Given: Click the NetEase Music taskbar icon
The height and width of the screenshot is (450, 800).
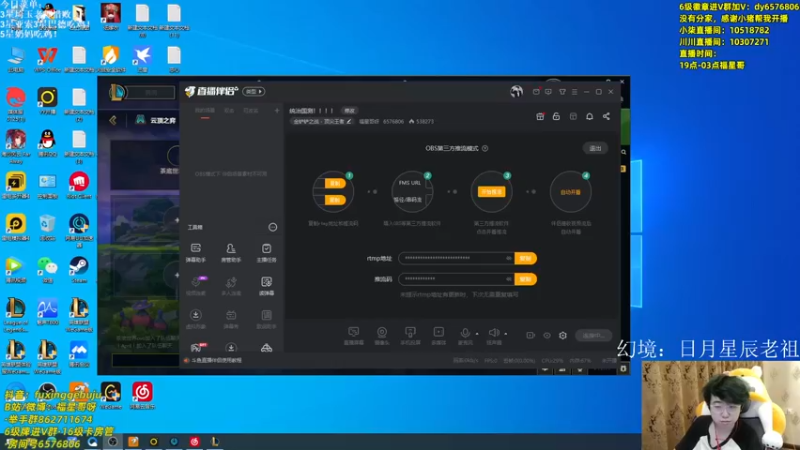Looking at the screenshot, I should [x=194, y=442].
